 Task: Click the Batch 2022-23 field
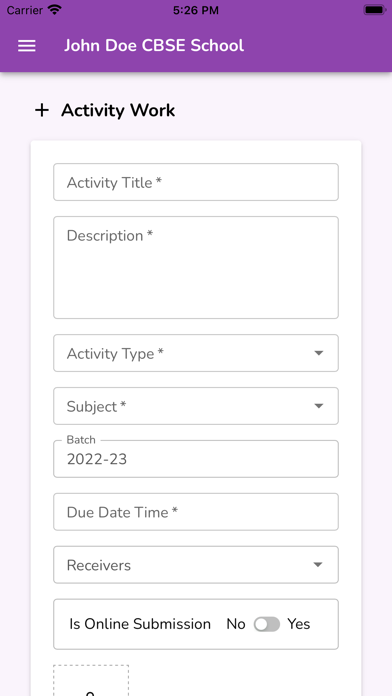point(196,459)
